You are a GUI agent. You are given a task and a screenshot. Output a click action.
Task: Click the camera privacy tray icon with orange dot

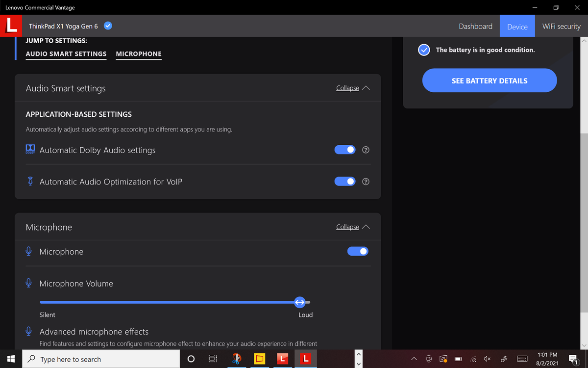point(443,359)
